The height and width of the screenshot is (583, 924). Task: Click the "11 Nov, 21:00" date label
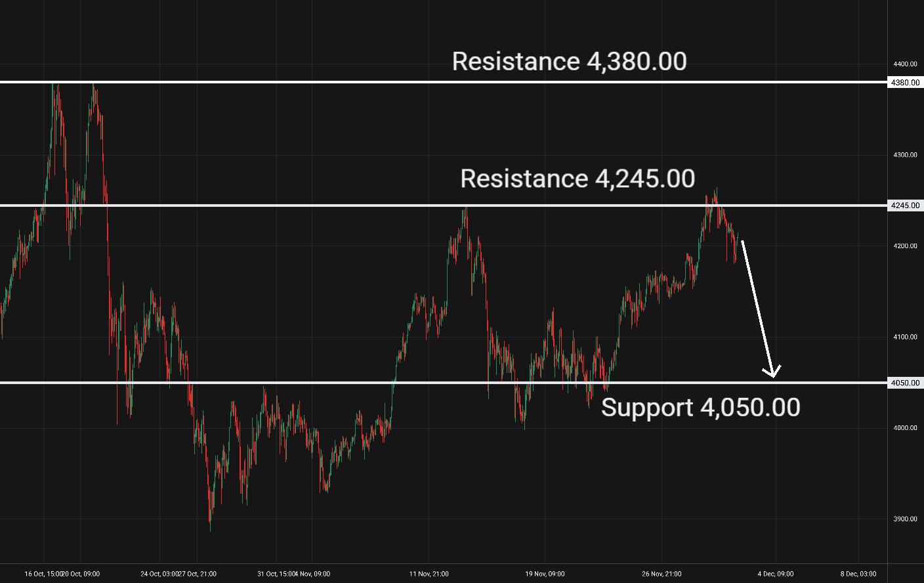tap(429, 574)
